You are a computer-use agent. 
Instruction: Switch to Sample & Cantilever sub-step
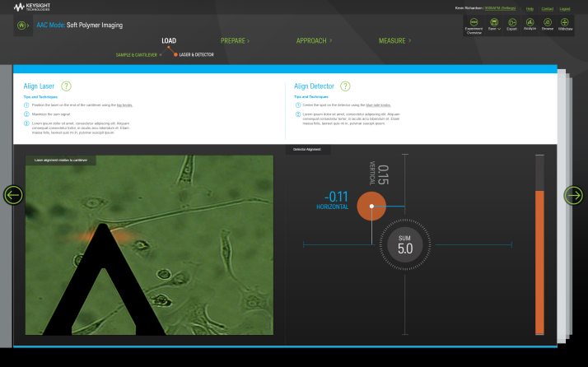pyautogui.click(x=138, y=54)
